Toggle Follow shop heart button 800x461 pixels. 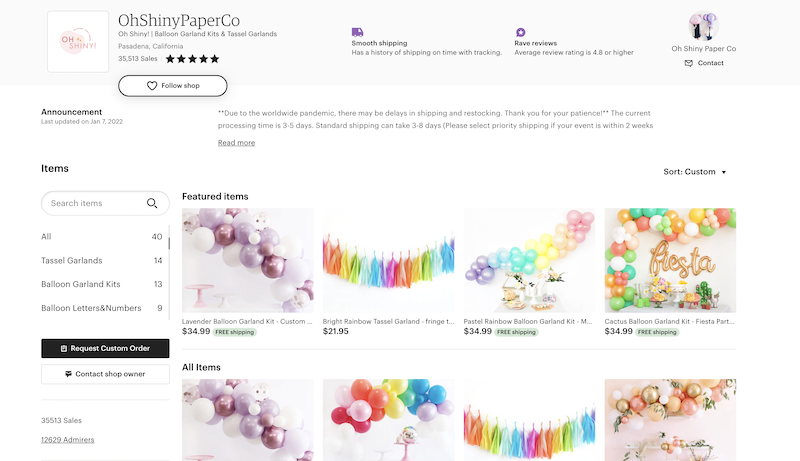(x=172, y=86)
